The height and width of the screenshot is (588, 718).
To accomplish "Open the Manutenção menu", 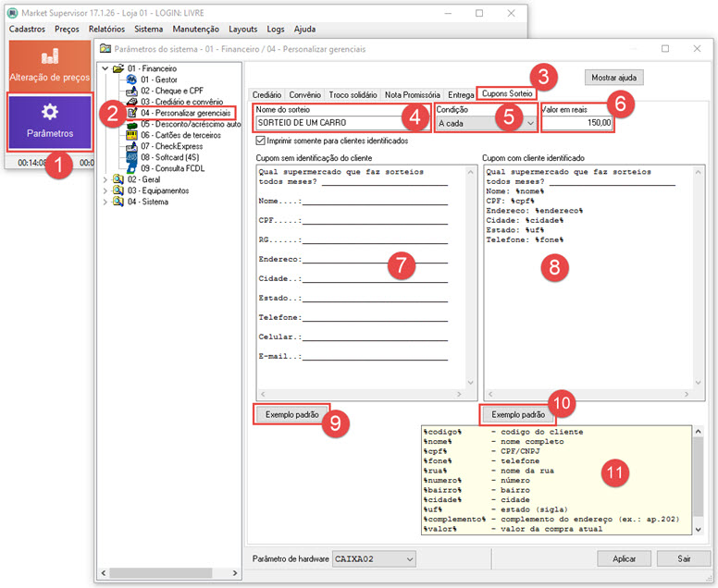I will tap(195, 29).
